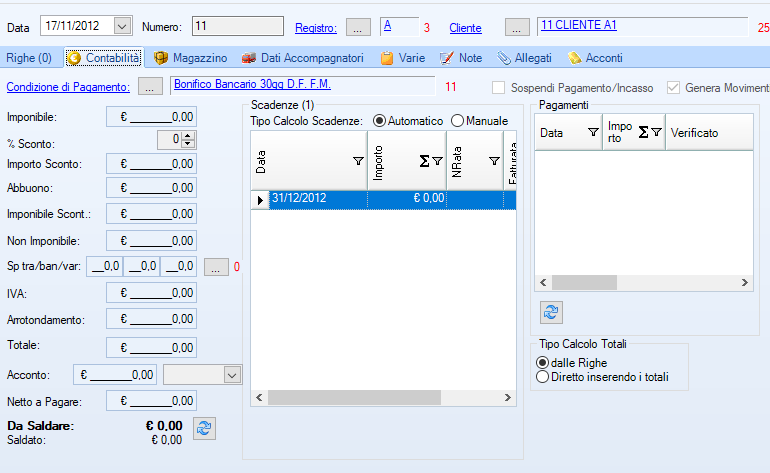The image size is (770, 473).
Task: Click the Condizione di Pagamento link
Action: [x=68, y=87]
